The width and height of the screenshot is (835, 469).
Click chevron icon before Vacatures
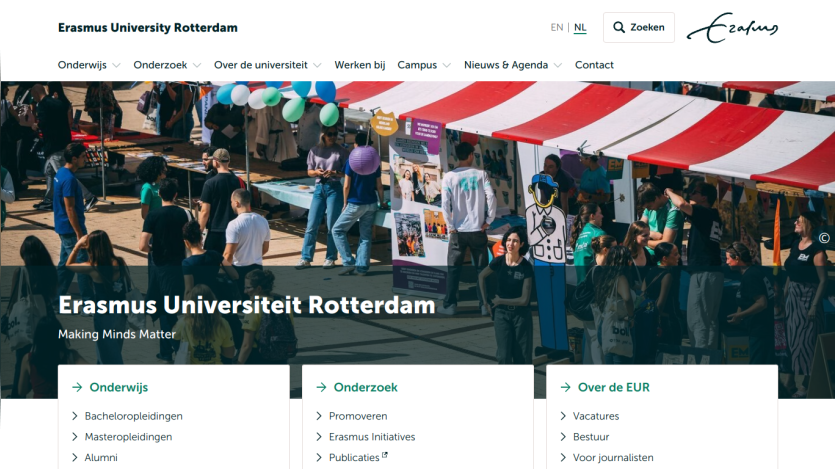[x=563, y=416]
